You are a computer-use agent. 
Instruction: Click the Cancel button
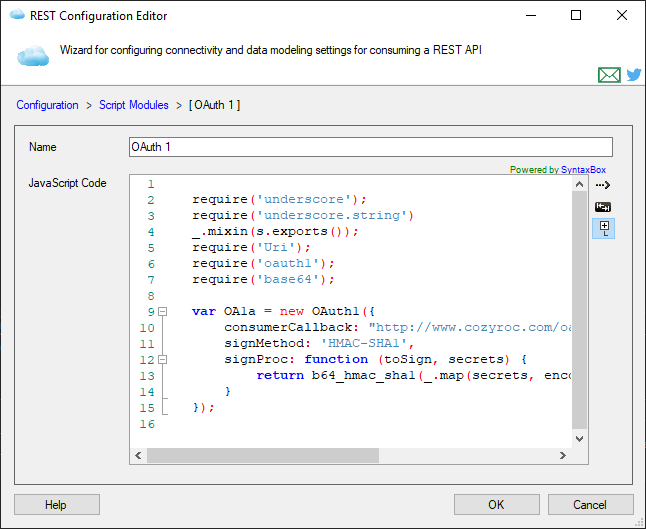(x=590, y=505)
